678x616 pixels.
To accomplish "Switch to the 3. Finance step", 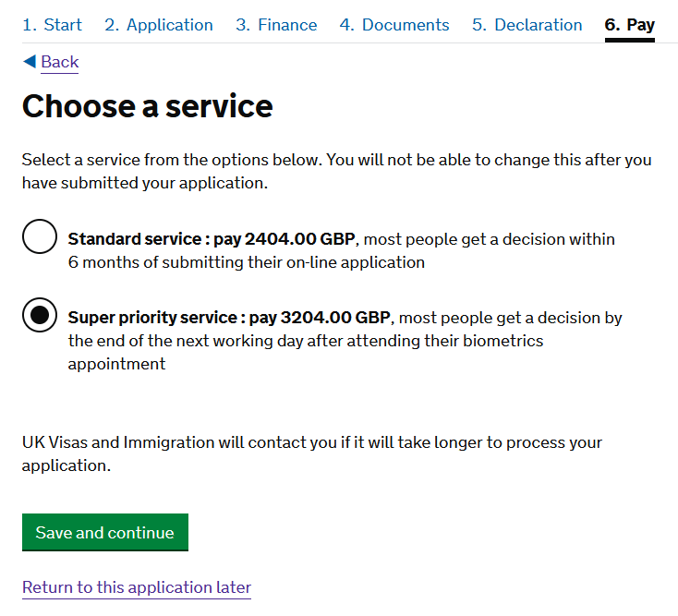I will pyautogui.click(x=276, y=25).
